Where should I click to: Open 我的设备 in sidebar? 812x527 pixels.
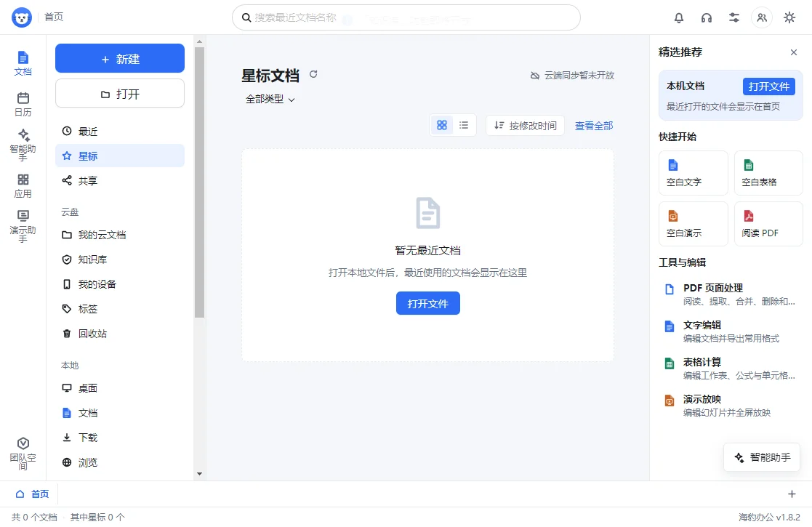pyautogui.click(x=120, y=284)
